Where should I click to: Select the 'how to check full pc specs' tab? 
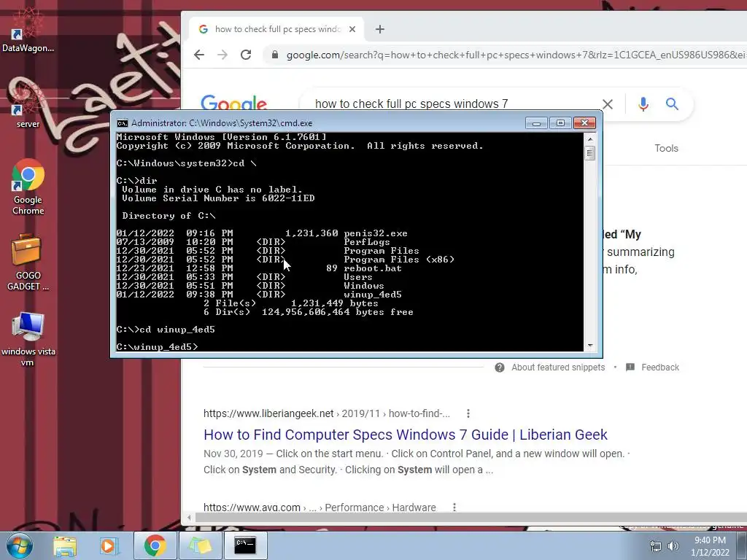[x=277, y=29]
